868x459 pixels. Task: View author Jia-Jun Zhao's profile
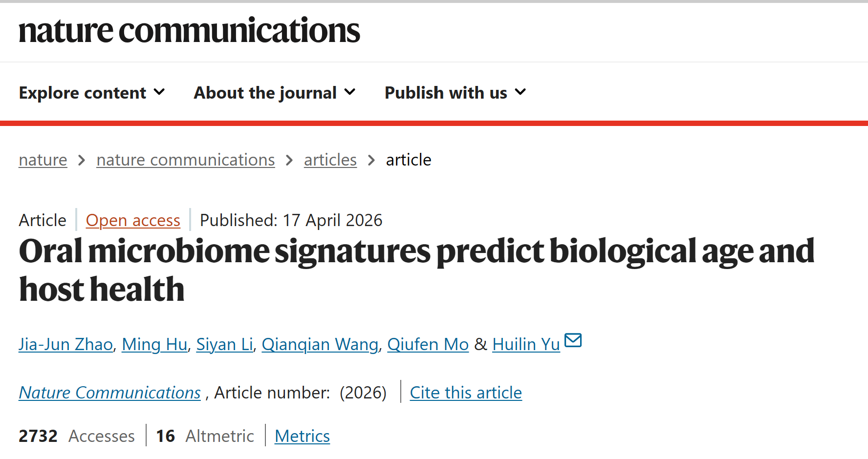pyautogui.click(x=66, y=345)
